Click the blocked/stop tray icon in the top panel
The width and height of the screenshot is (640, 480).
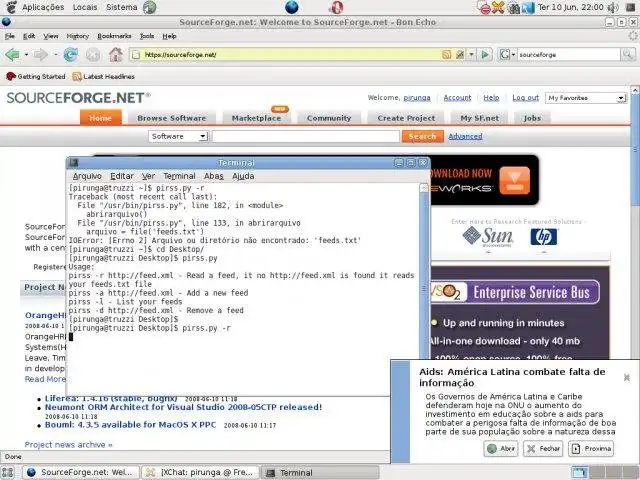[484, 8]
